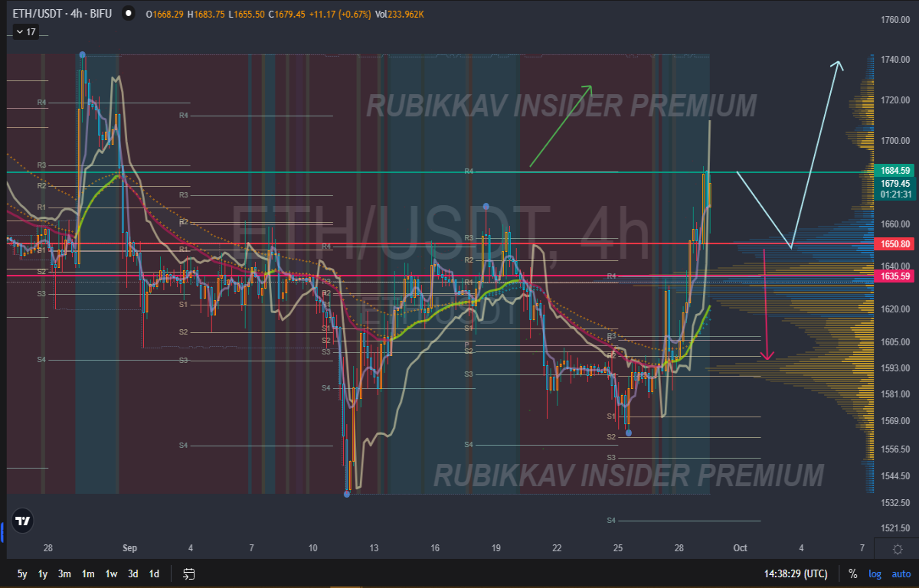The height and width of the screenshot is (588, 919).
Task: Select the 3d time range
Action: [x=133, y=573]
